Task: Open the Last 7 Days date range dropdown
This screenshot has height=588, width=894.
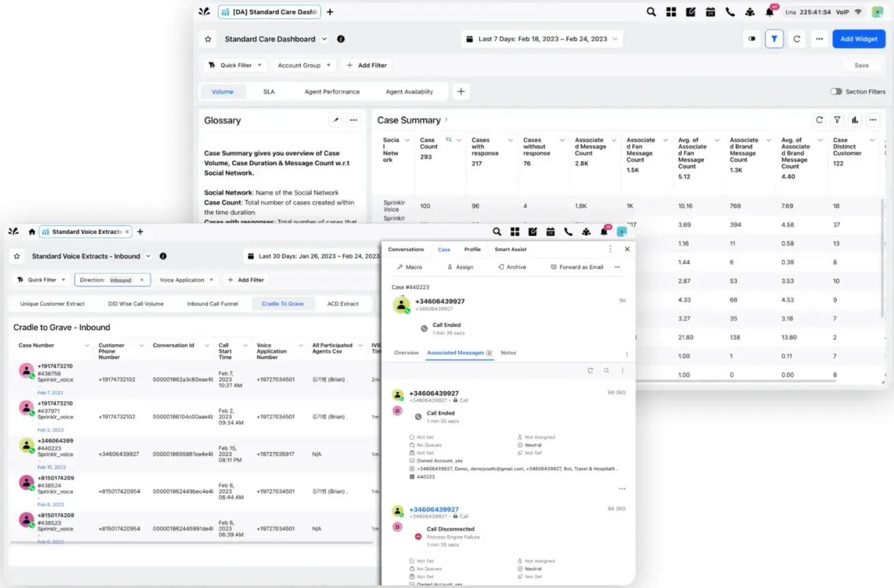Action: pos(542,39)
